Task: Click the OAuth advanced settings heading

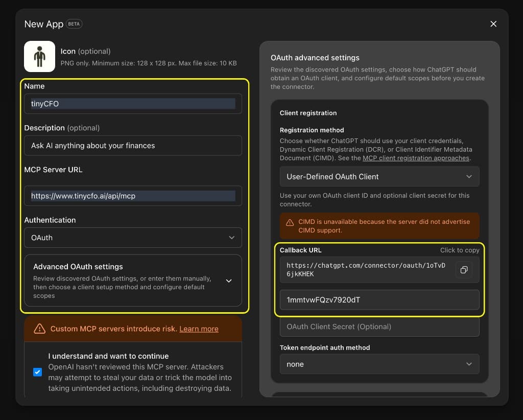Action: point(315,58)
